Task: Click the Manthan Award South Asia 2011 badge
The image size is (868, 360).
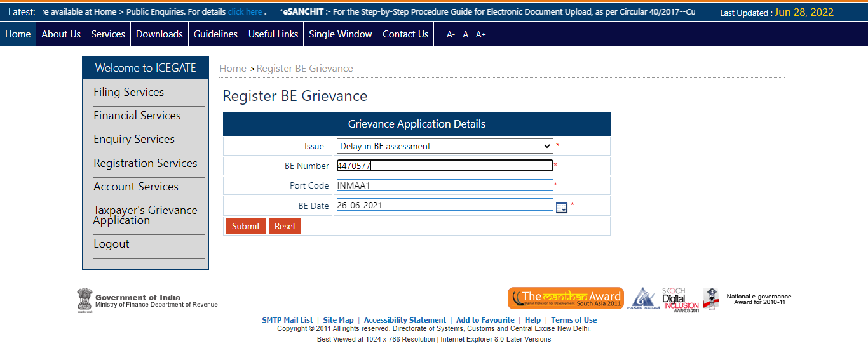Action: tap(566, 298)
